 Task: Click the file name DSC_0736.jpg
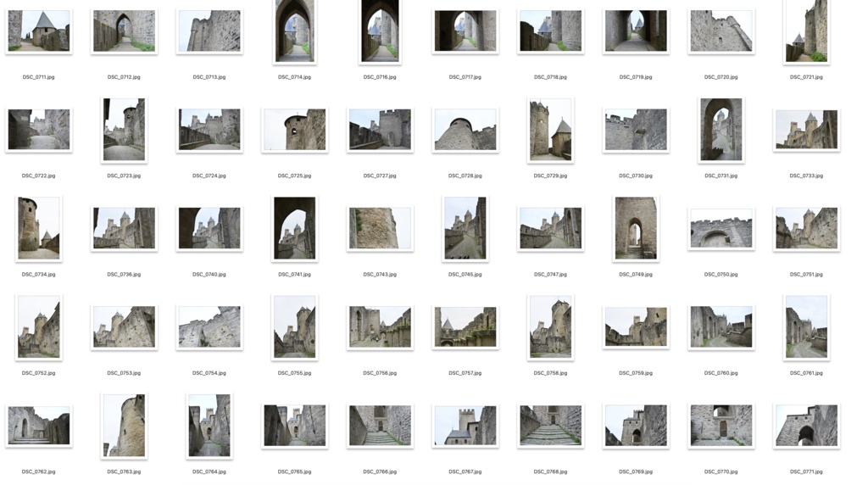[x=124, y=274]
